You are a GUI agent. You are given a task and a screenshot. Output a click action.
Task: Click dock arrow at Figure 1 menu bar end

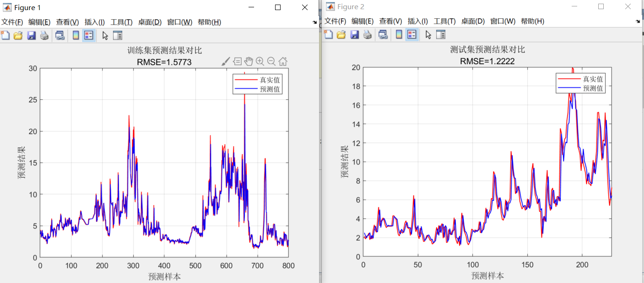314,22
